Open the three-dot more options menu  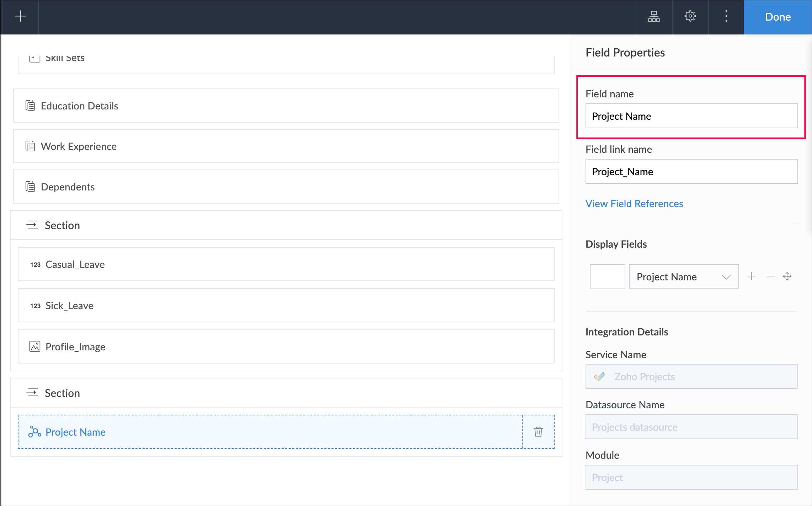coord(726,16)
